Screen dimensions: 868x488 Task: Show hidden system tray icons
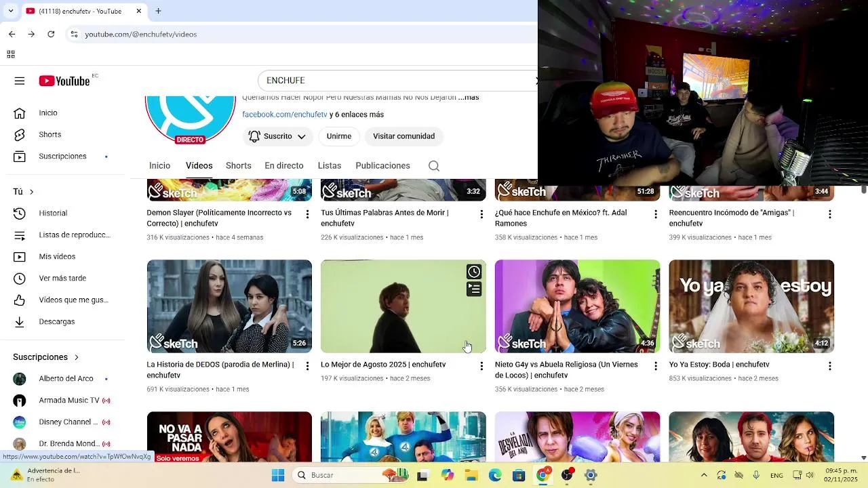click(704, 475)
